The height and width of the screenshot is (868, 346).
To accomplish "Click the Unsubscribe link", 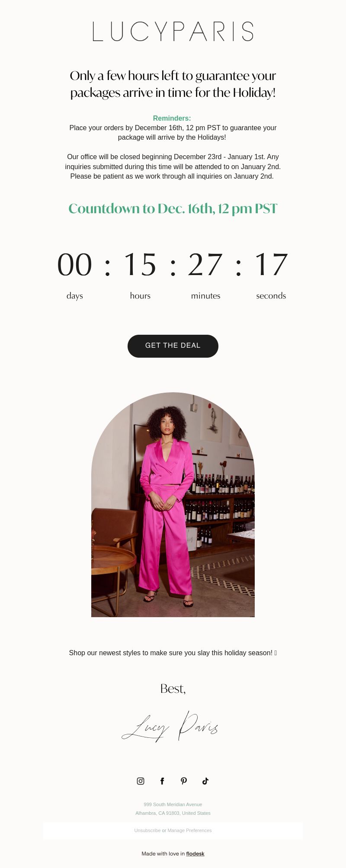I will pyautogui.click(x=147, y=830).
